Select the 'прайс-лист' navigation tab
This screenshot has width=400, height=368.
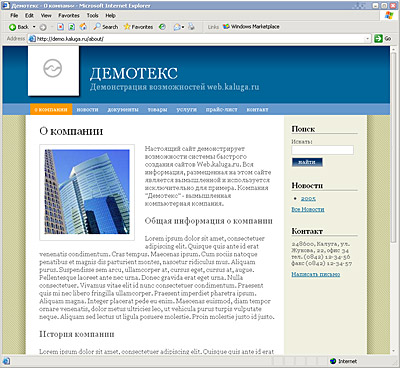pos(222,109)
